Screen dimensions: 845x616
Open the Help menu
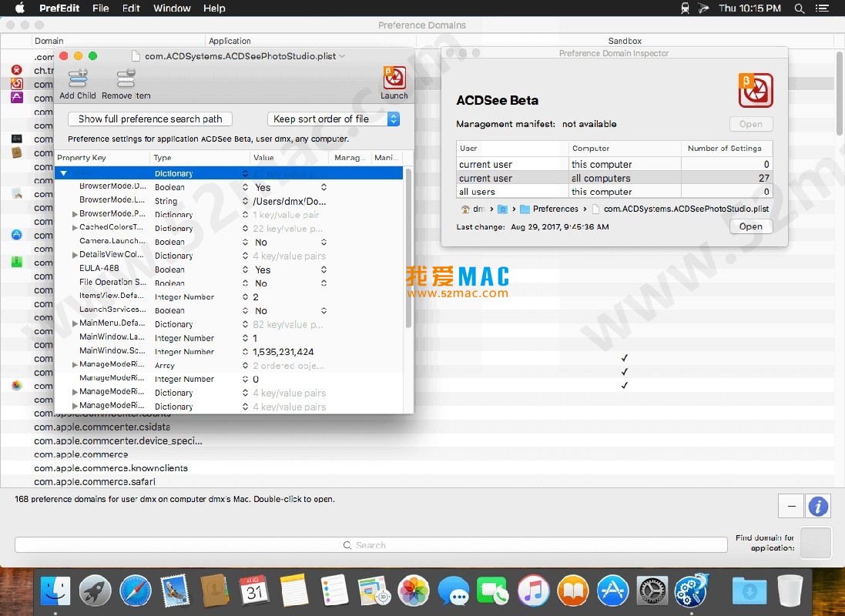click(214, 8)
